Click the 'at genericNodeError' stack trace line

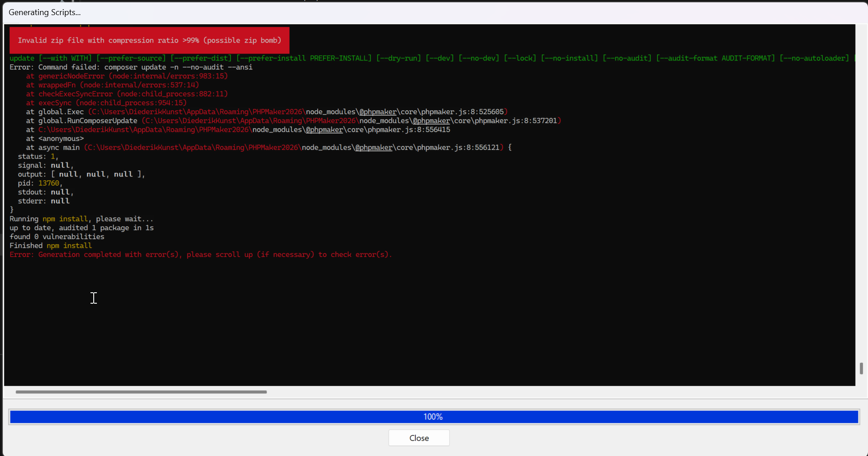(x=127, y=76)
